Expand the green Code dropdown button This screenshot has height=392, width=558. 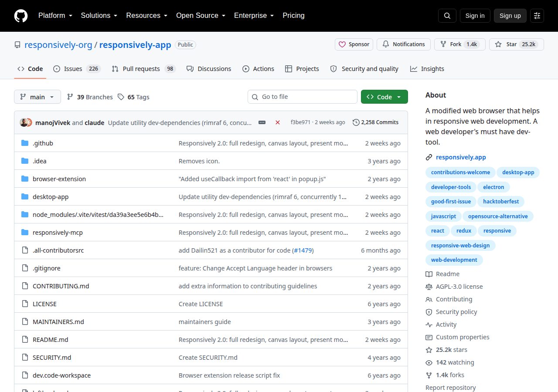(384, 97)
